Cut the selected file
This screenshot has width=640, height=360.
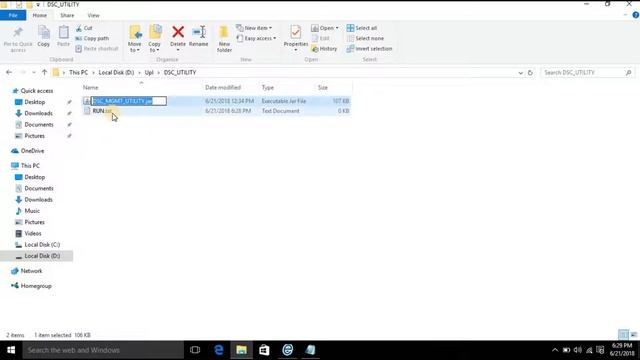pyautogui.click(x=84, y=28)
